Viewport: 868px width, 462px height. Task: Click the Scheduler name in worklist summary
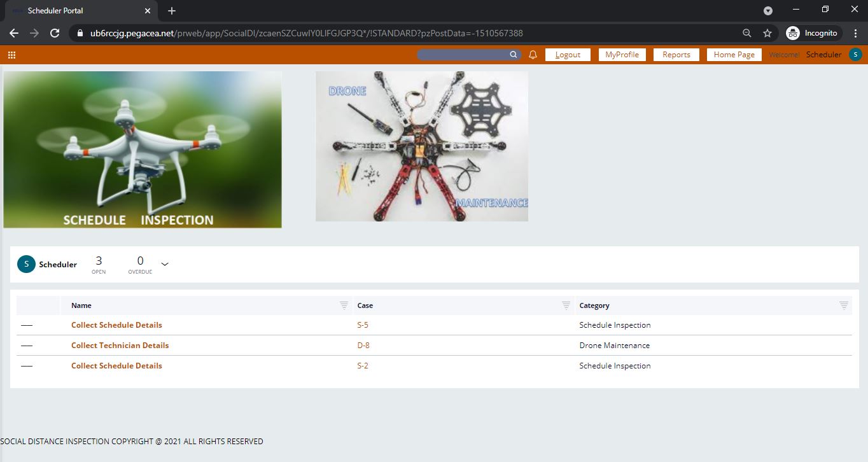(x=58, y=265)
